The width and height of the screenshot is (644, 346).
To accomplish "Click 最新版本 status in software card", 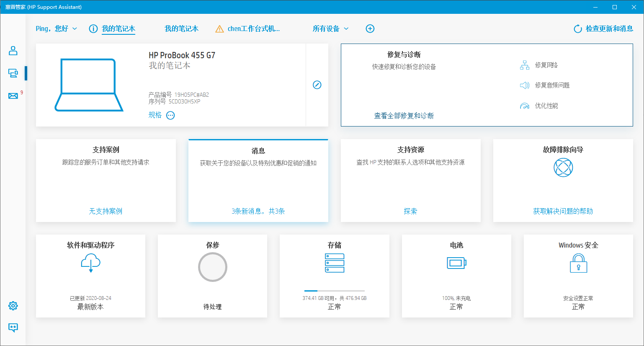I will pos(90,307).
